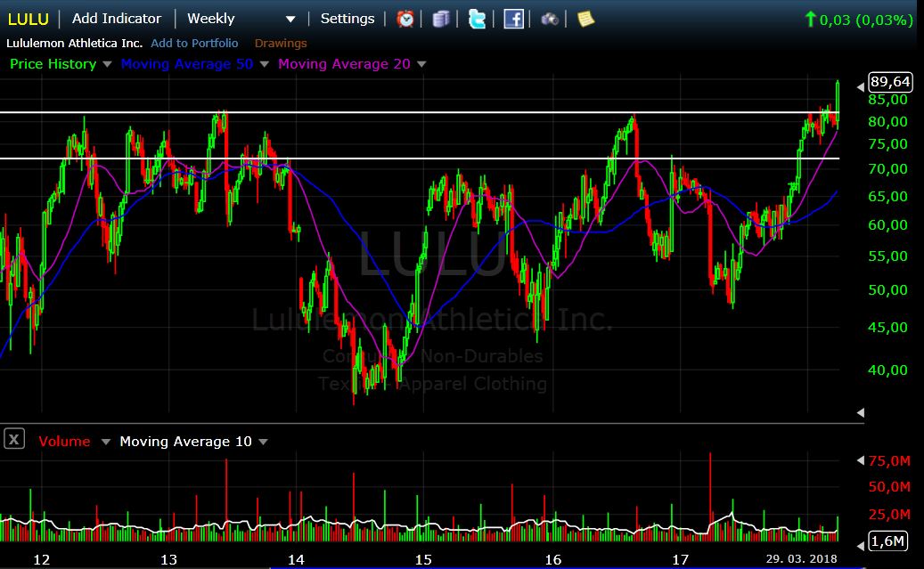Screen dimensions: 924x569
Task: Expand Moving Average 10 dropdown arrow
Action: (x=263, y=442)
